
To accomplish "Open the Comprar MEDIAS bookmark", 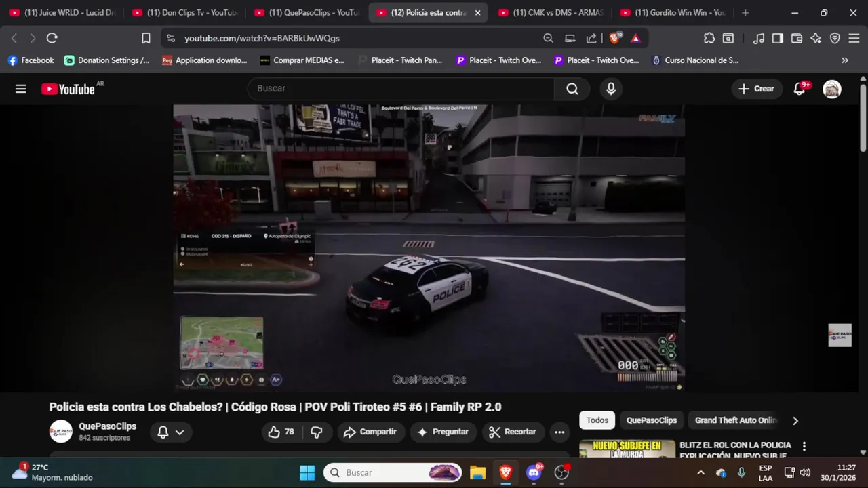I will tap(302, 60).
